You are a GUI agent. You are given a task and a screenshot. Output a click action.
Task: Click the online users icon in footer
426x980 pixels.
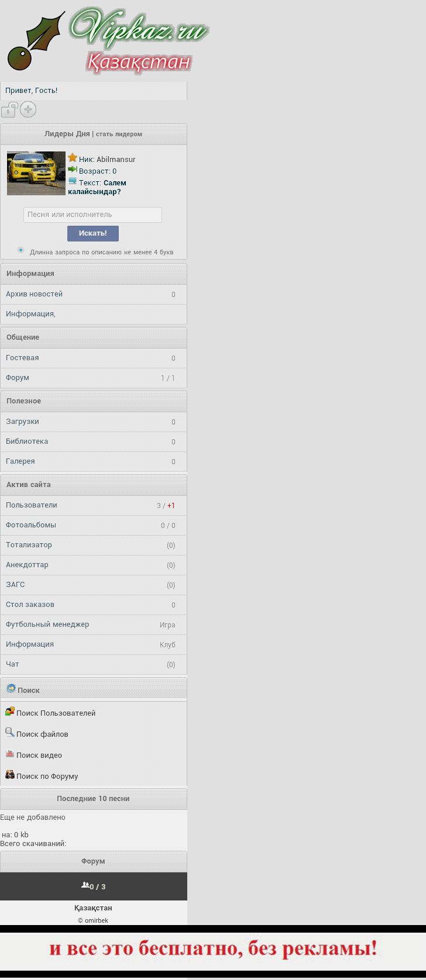[x=85, y=885]
